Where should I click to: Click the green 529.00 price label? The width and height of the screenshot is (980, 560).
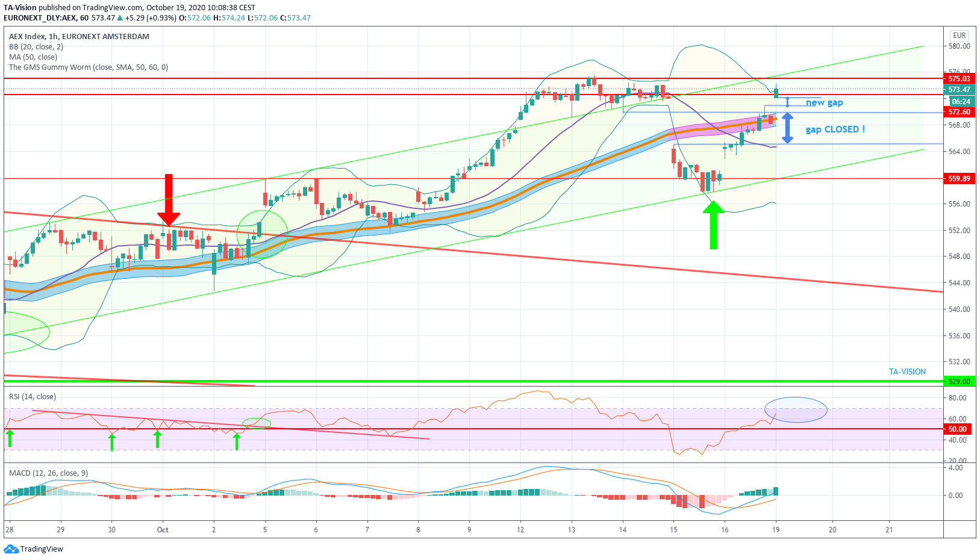click(959, 381)
